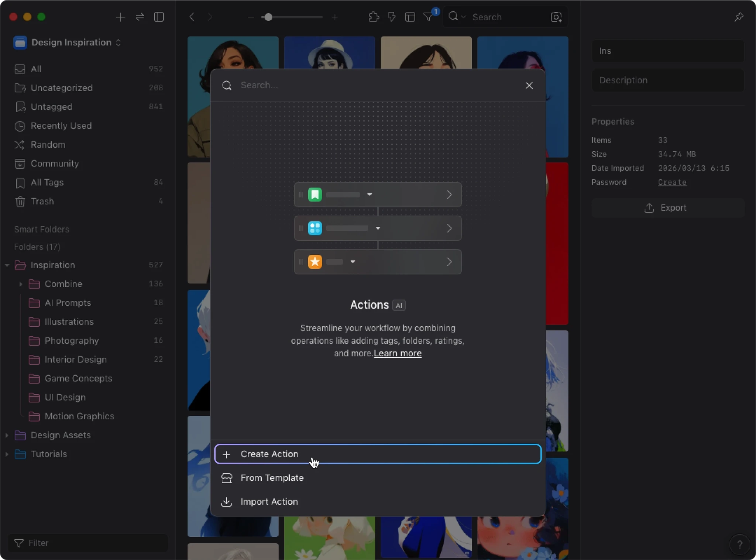Open the extensions puzzle-piece icon
The width and height of the screenshot is (756, 560).
[374, 17]
